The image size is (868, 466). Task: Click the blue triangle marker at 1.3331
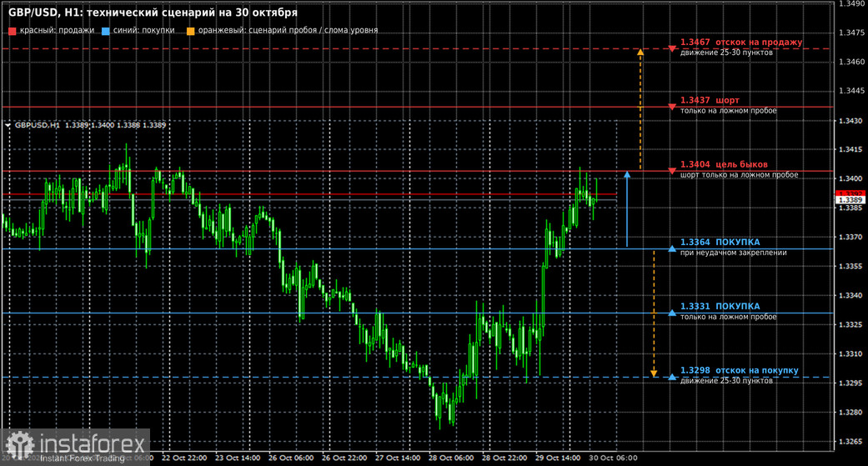click(672, 313)
